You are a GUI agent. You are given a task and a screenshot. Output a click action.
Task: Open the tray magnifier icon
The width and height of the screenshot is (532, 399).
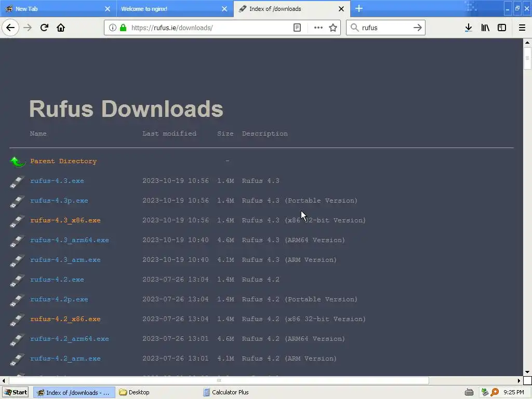[495, 392]
